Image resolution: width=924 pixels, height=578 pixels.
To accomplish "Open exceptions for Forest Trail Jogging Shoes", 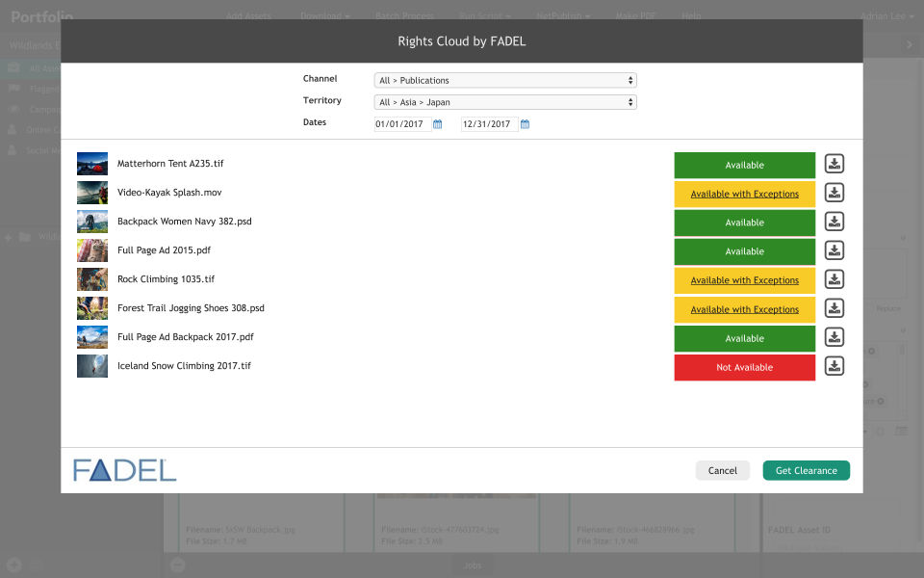I will point(744,309).
